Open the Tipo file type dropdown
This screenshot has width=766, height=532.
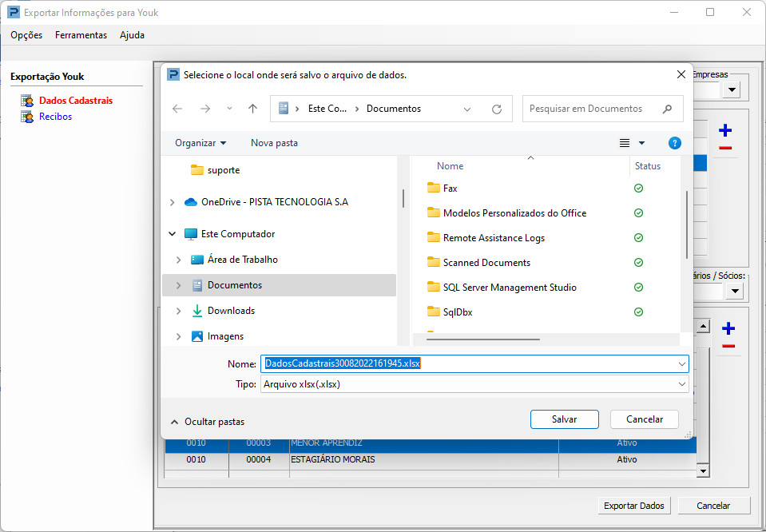[681, 384]
